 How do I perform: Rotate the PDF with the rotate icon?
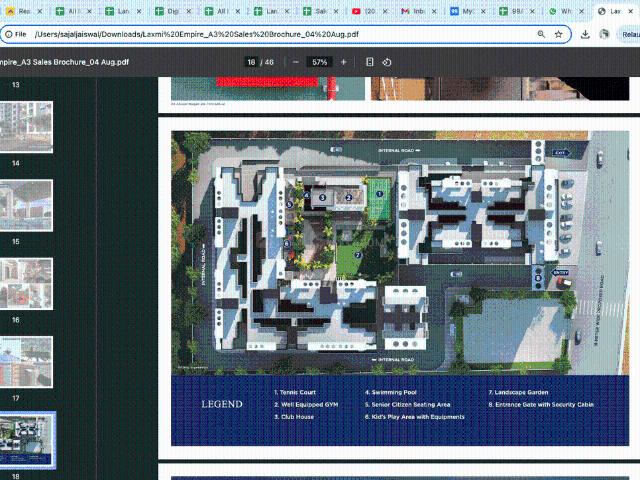[387, 62]
